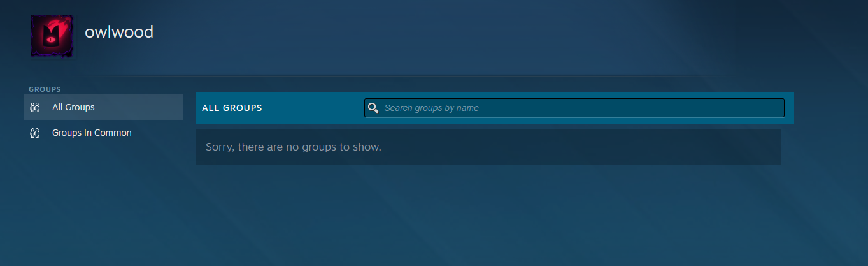Focus the Search groups by name field

(574, 108)
